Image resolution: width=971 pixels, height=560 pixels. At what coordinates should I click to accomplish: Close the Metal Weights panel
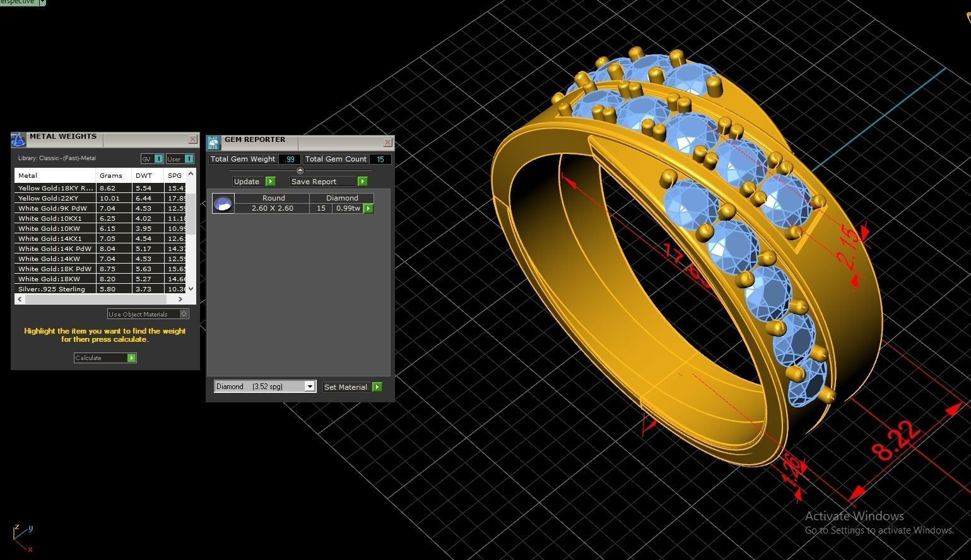192,139
